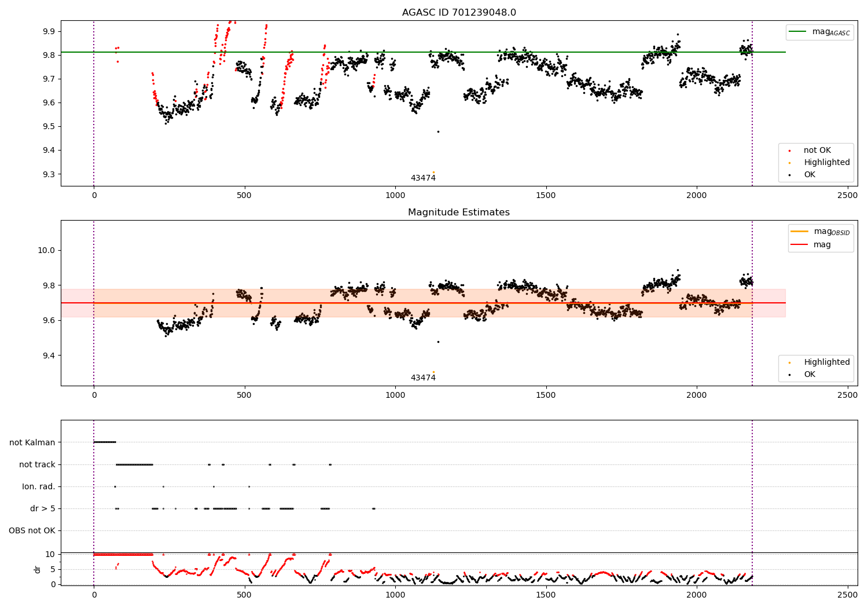The image size is (868, 608).
Task: Click the 10 tick on the dr axis
Action: [51, 554]
